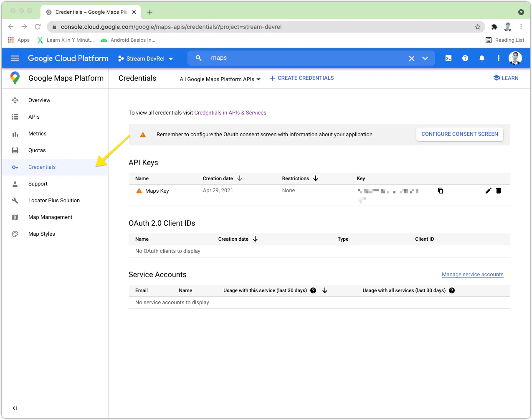Delete the Maps Key with trash icon
Viewport: 532px width, 420px height.
tap(499, 191)
